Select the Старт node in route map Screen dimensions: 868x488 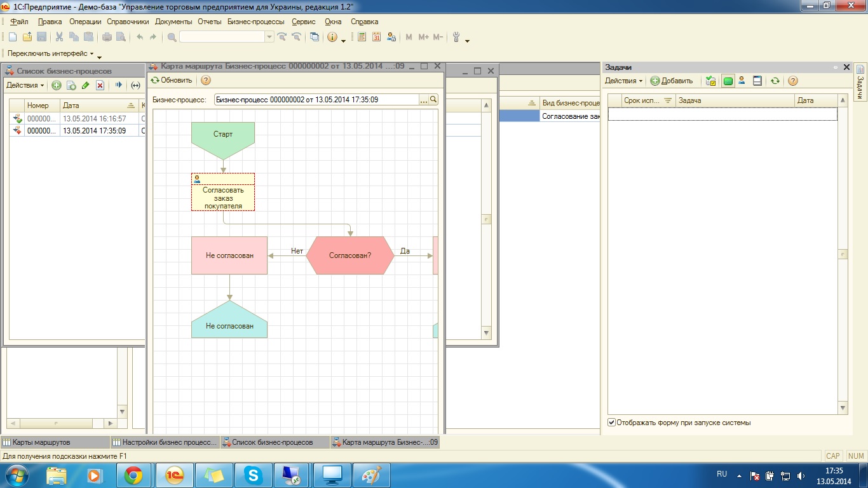coord(223,140)
